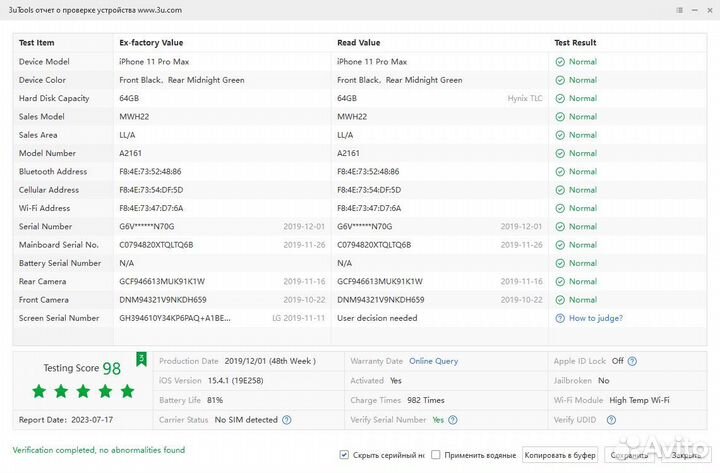The height and width of the screenshot is (473, 720).
Task: Select the Hynix TLC label
Action: pos(525,98)
